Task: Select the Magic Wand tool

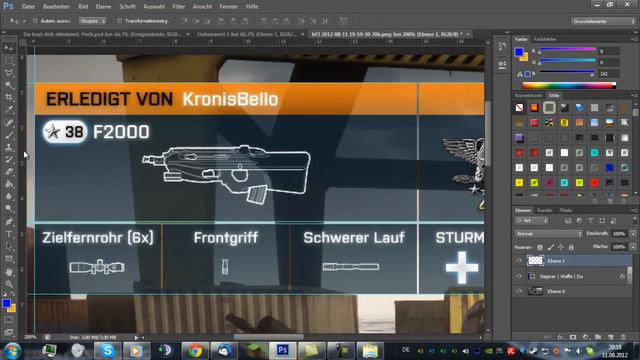Action: [9, 85]
